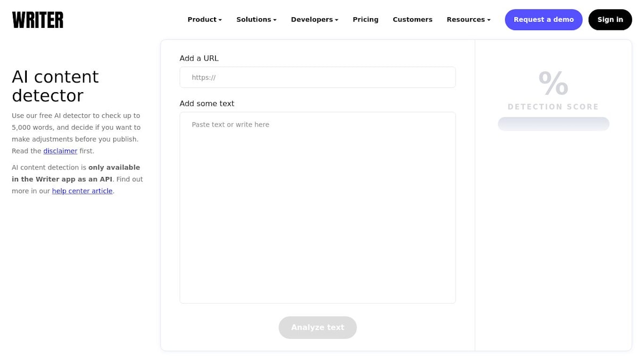Click the AI content detector heading
The width and height of the screenshot is (644, 362).
point(55,86)
